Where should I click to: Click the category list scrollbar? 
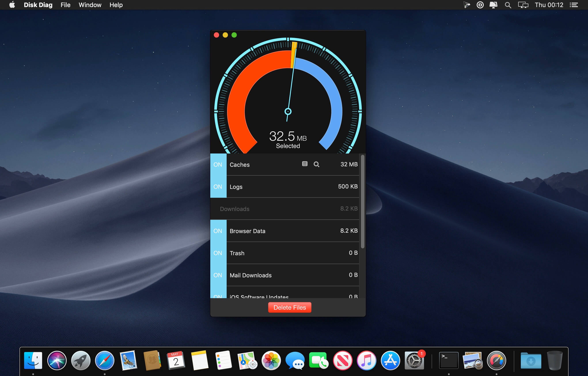tap(363, 202)
